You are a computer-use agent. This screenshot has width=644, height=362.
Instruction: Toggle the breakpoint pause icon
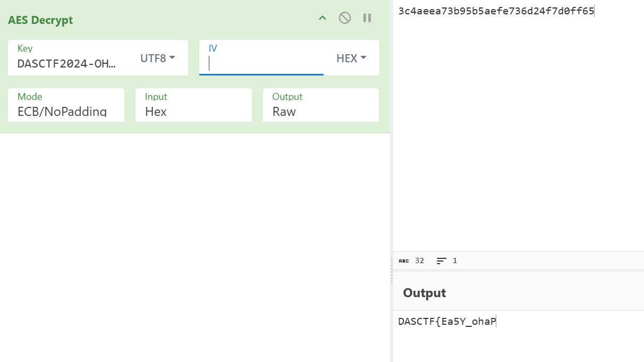pos(367,18)
